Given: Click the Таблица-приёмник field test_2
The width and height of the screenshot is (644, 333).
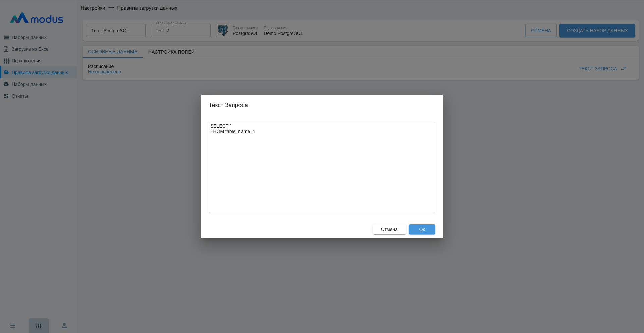Looking at the screenshot, I should click(x=180, y=31).
